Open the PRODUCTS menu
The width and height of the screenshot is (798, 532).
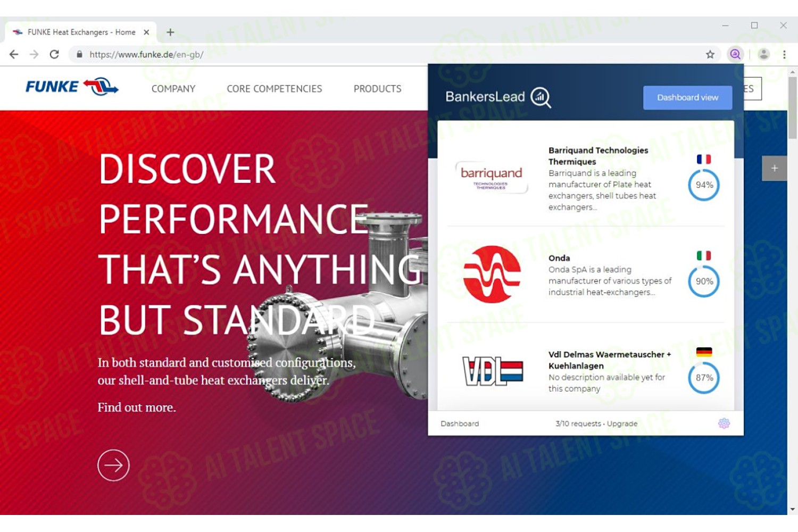pyautogui.click(x=378, y=89)
